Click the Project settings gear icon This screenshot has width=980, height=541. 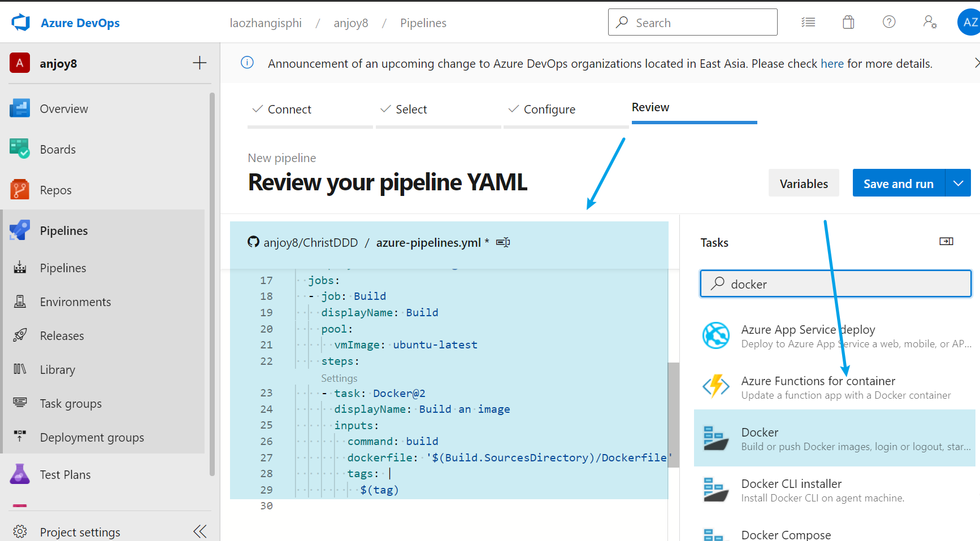pos(20,531)
